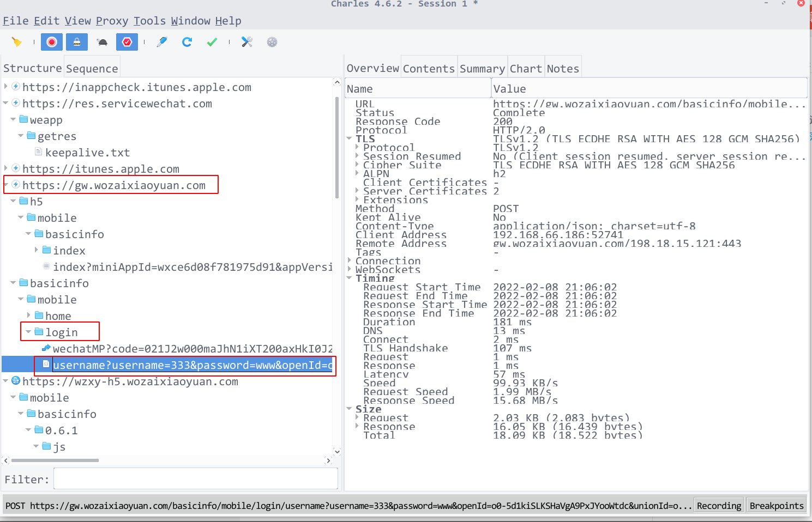The width and height of the screenshot is (812, 522).
Task: Switch to the Structure tab
Action: click(33, 68)
